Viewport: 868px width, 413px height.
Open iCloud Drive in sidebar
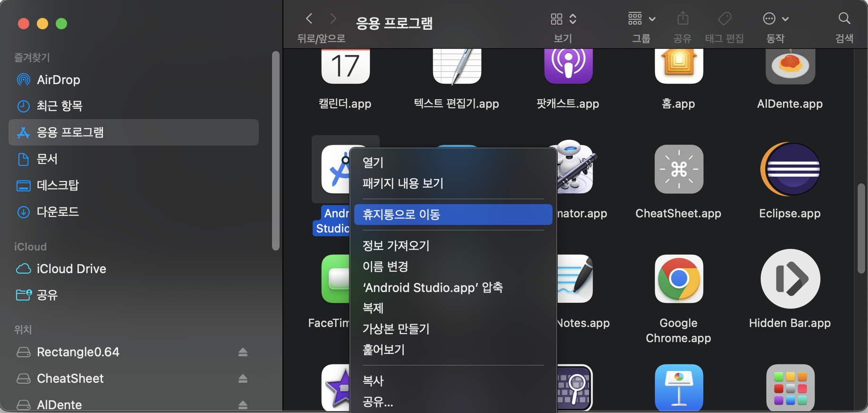tap(134, 268)
